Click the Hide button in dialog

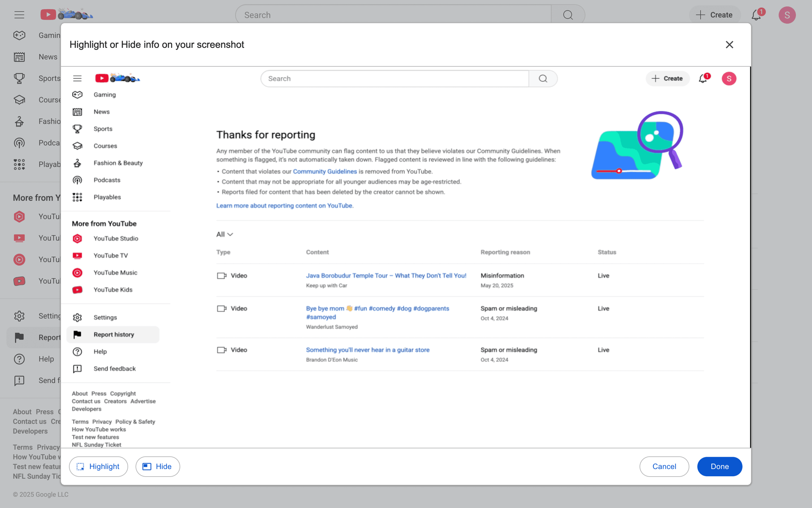[157, 467]
